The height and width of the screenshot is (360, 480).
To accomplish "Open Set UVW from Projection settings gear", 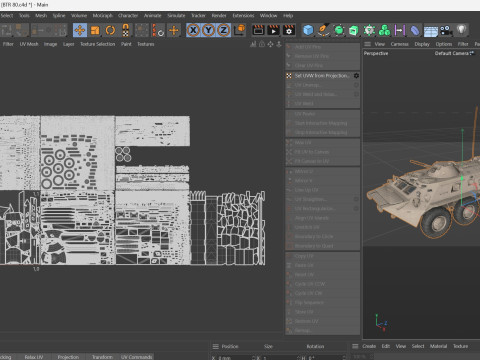I will coord(356,76).
